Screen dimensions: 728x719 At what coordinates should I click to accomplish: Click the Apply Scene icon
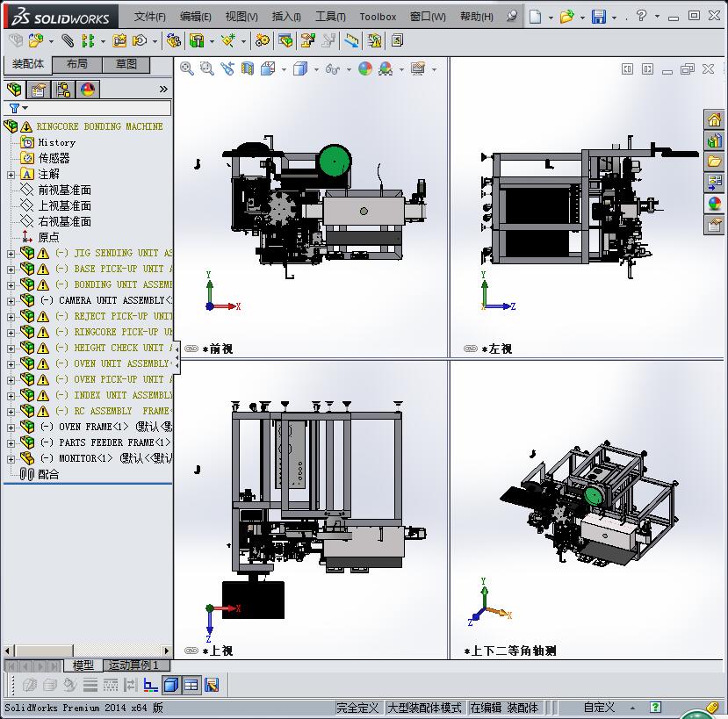click(386, 68)
